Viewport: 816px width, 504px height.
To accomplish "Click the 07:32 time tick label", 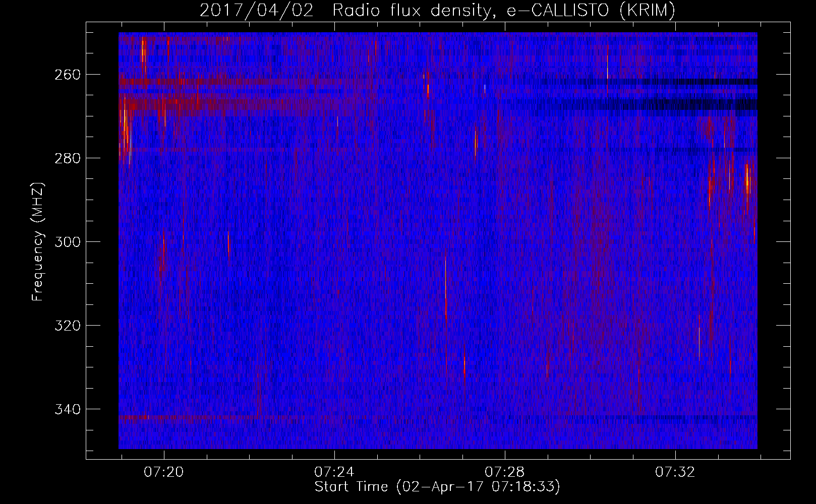I will coord(675,472).
